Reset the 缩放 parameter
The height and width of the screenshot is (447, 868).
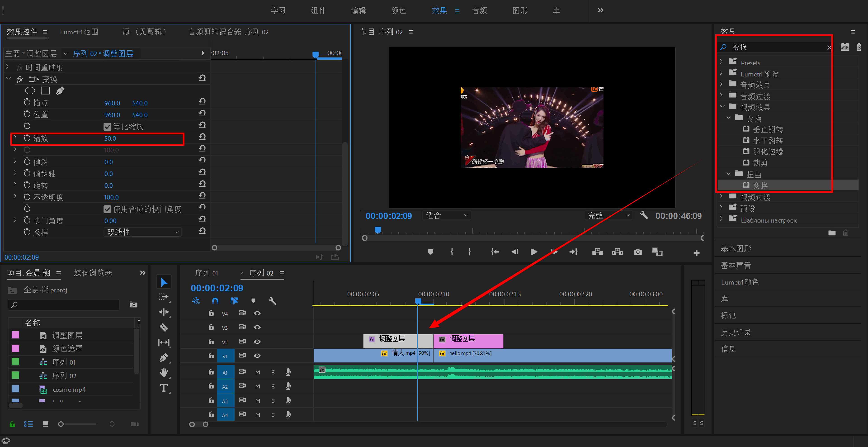point(202,137)
